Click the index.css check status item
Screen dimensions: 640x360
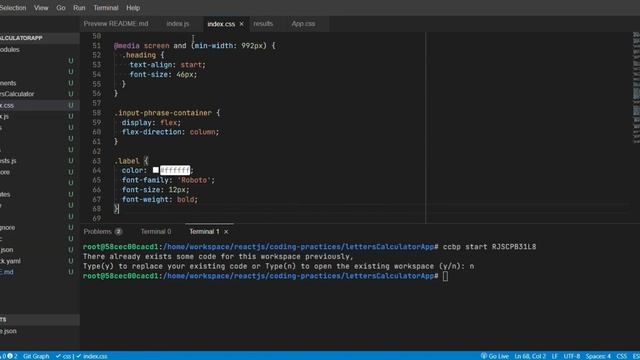pos(92,356)
